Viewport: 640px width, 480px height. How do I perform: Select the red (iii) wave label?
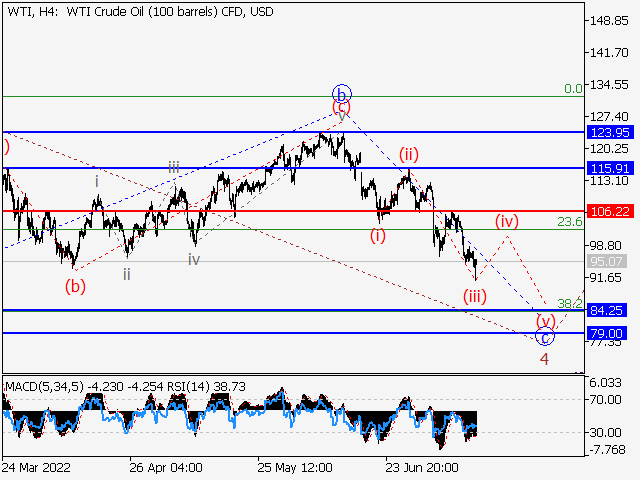pos(473,295)
